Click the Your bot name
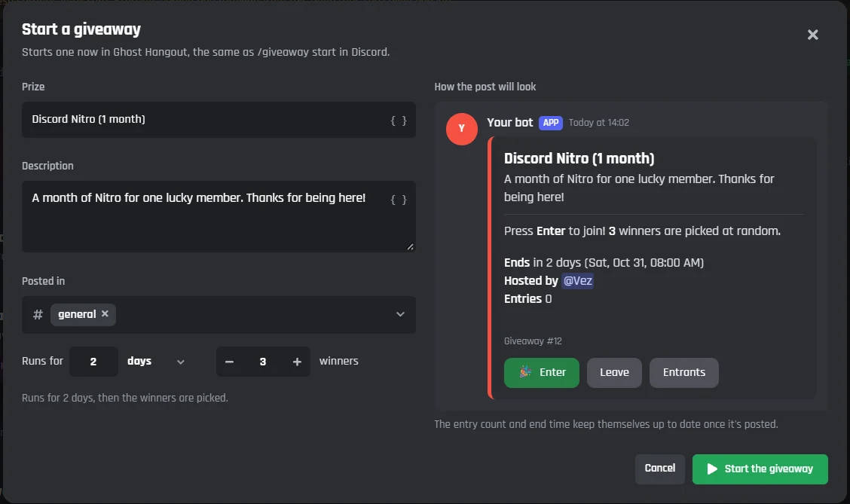 click(509, 123)
